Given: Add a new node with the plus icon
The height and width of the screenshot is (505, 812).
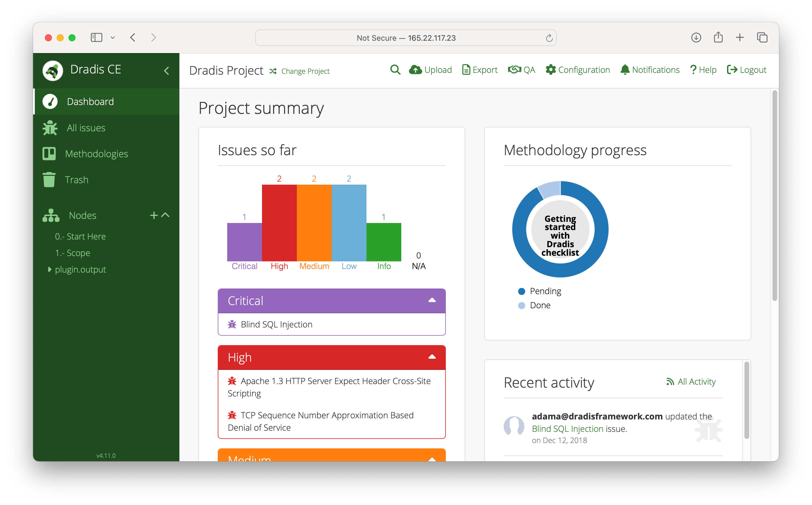Looking at the screenshot, I should [x=154, y=215].
